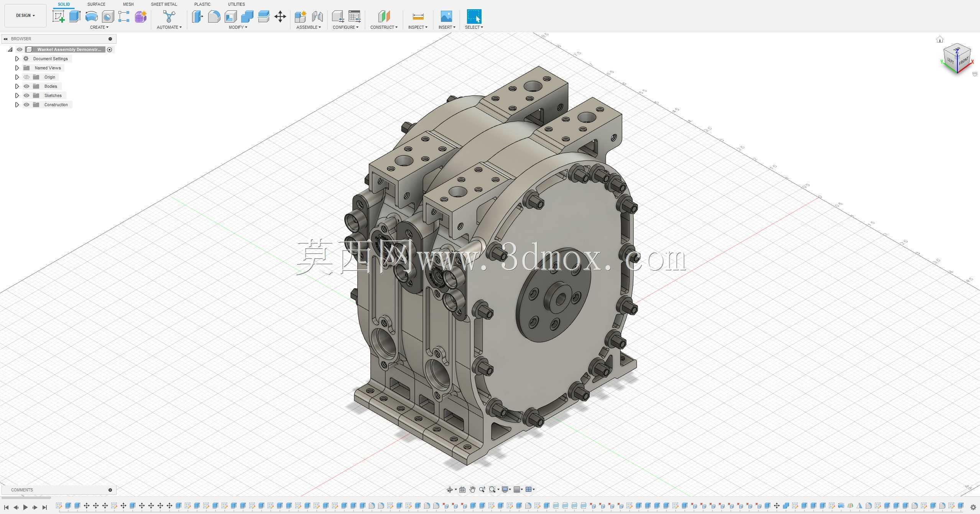Select the Combine tool
Viewport: 980px width, 514px height.
tap(247, 16)
